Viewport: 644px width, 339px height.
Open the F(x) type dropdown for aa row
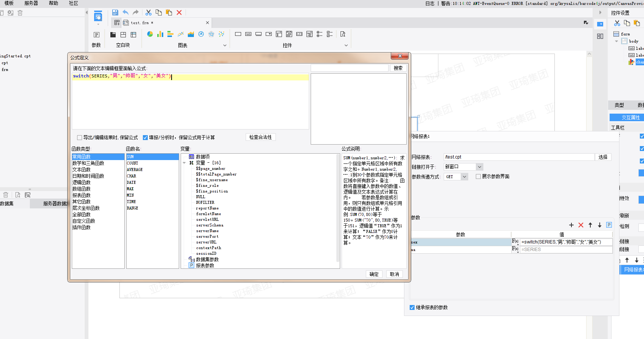point(515,249)
